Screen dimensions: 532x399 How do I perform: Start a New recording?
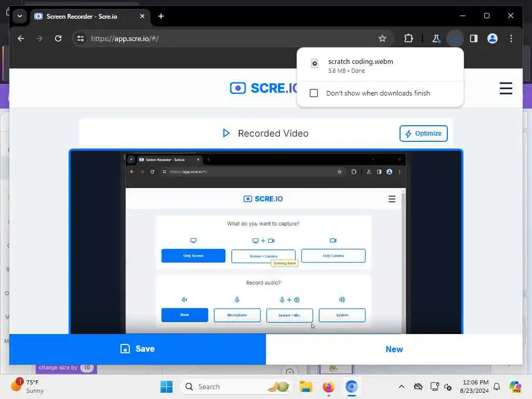click(394, 349)
